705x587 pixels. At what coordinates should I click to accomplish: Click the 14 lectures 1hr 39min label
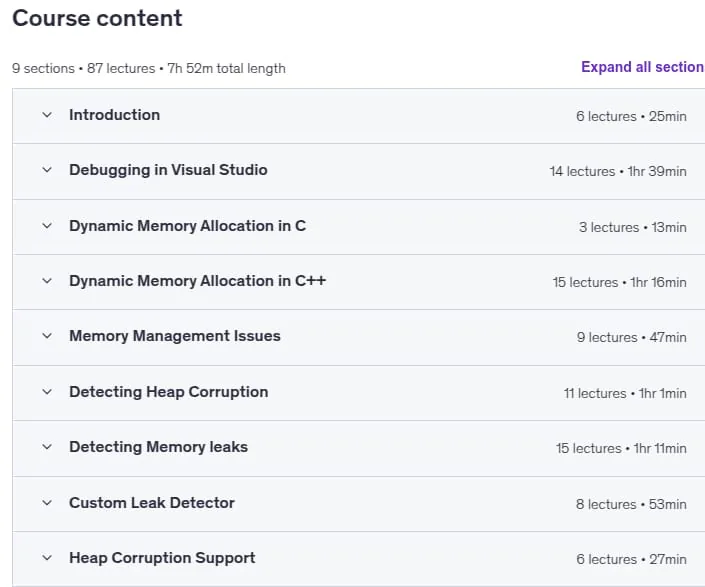618,171
